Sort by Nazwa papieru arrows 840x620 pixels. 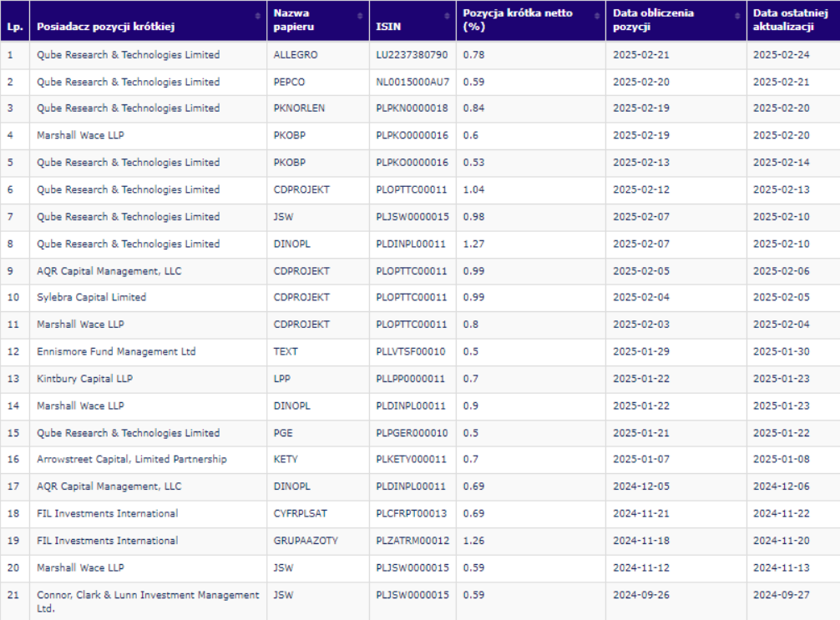pos(360,16)
